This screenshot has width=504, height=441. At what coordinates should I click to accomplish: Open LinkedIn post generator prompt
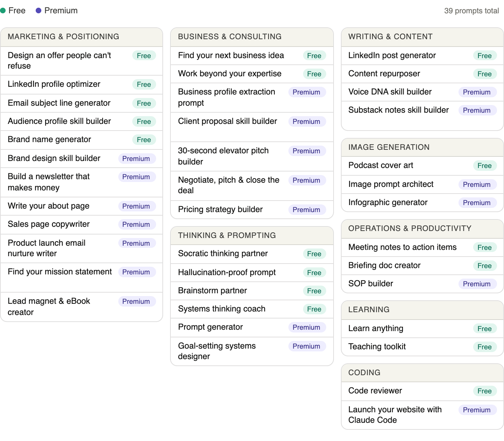coord(422,55)
